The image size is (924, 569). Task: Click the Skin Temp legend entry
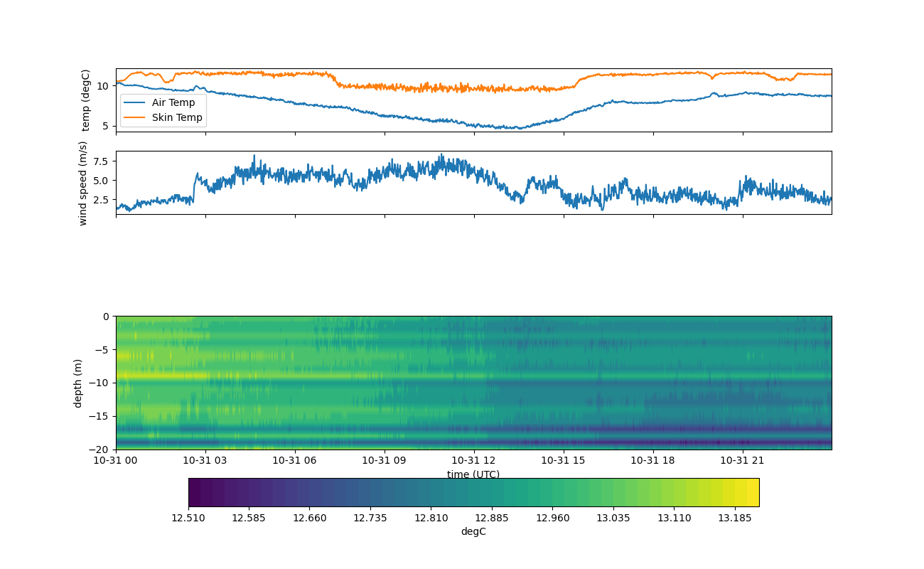click(x=177, y=117)
